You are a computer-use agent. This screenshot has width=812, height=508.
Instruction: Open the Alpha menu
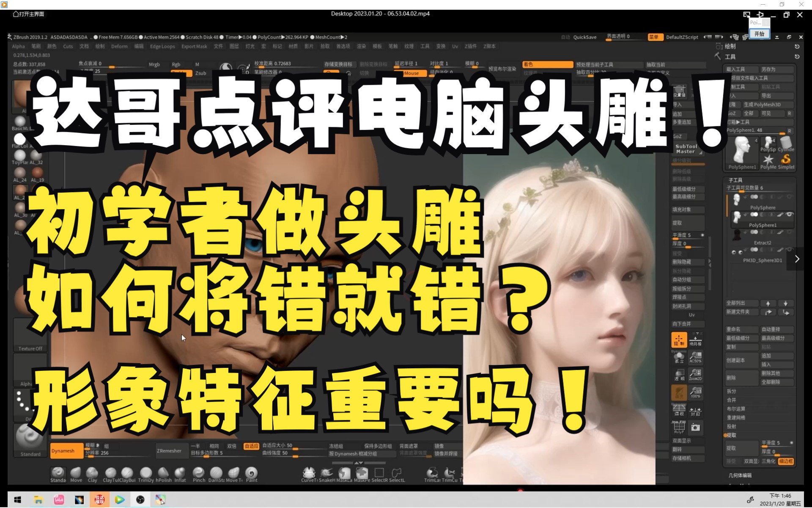click(x=18, y=47)
